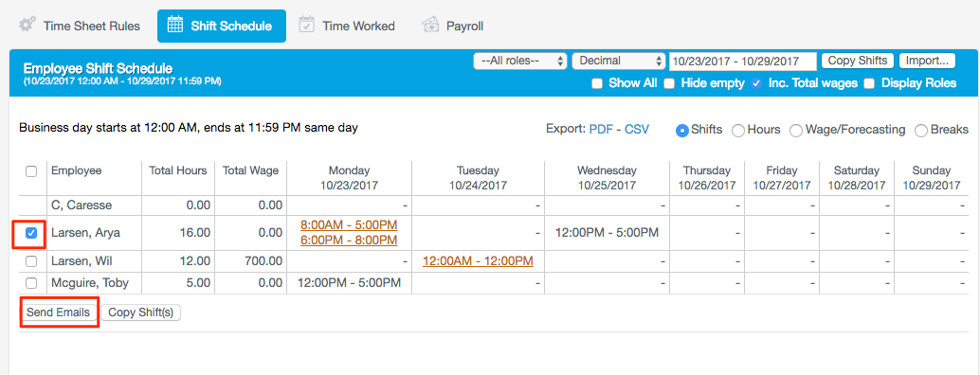Select the Hours radio button

point(738,131)
